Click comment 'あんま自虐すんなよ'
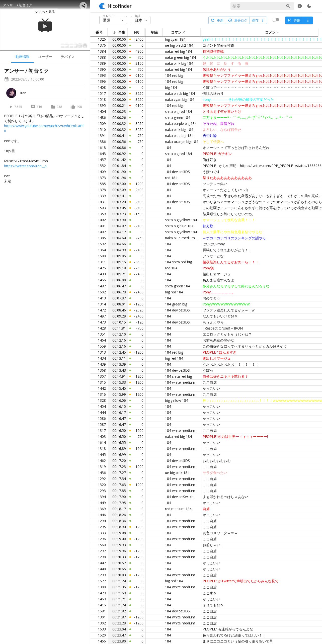This screenshot has height=644, width=322. tap(218, 280)
